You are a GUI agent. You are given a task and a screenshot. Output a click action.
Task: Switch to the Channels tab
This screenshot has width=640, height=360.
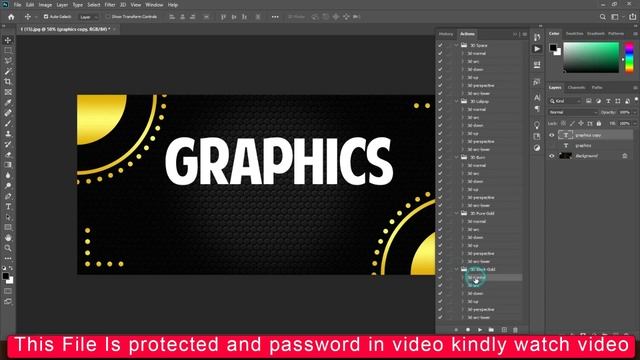[x=576, y=87]
